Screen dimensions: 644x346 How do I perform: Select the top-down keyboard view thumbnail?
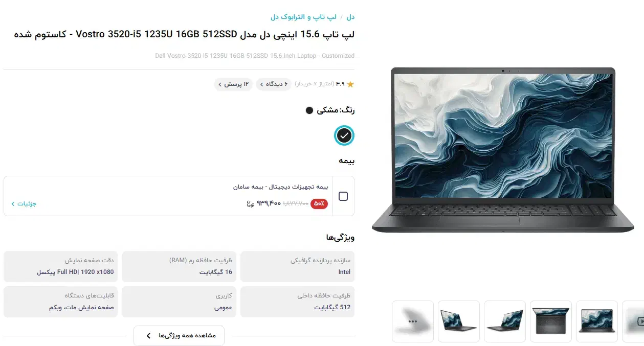551,321
